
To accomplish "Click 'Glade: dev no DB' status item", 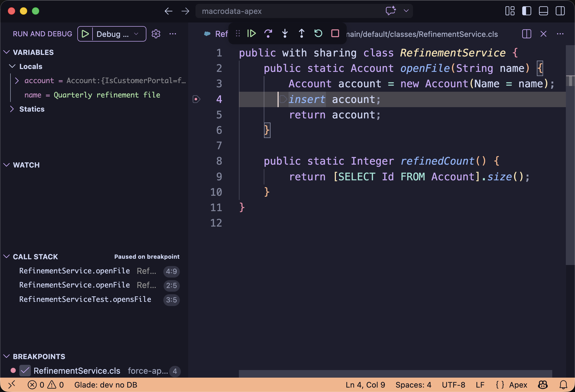I will (x=106, y=385).
